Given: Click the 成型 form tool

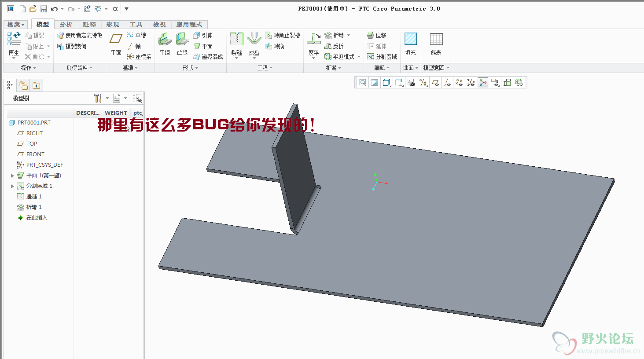Looking at the screenshot, I should [254, 45].
